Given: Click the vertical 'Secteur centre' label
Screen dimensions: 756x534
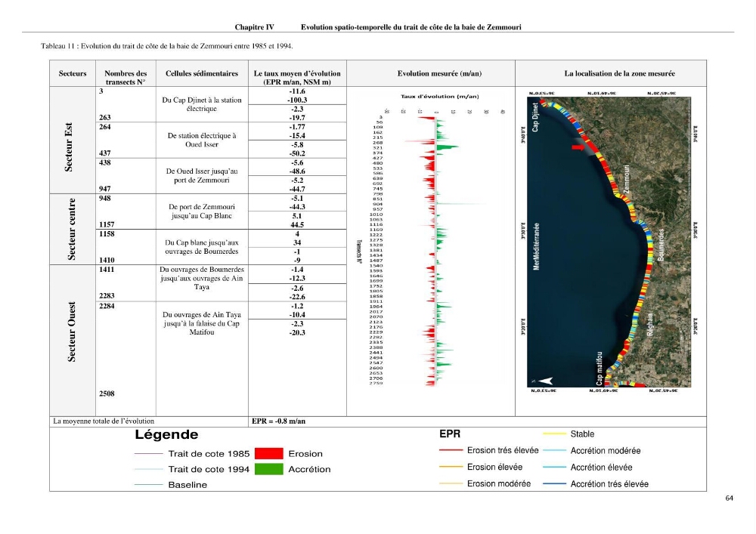Looking at the screenshot, I should coord(71,229).
